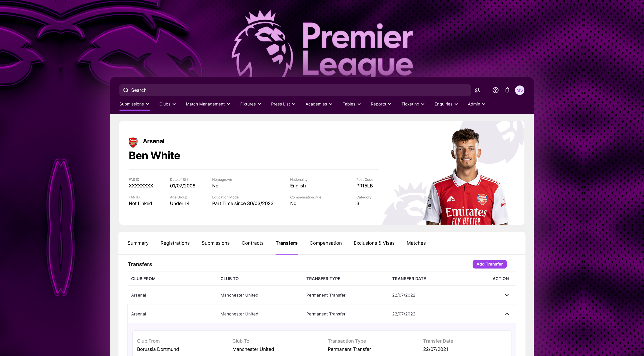This screenshot has width=644, height=356.
Task: Open the Ticketing dropdown menu
Action: [x=413, y=104]
